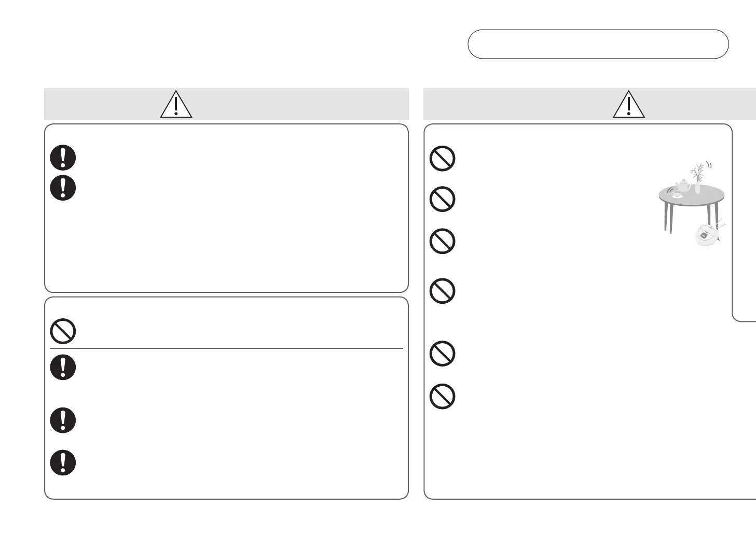The image size is (756, 535).
Task: Select the second prohibition icon in right panel
Action: tap(442, 199)
